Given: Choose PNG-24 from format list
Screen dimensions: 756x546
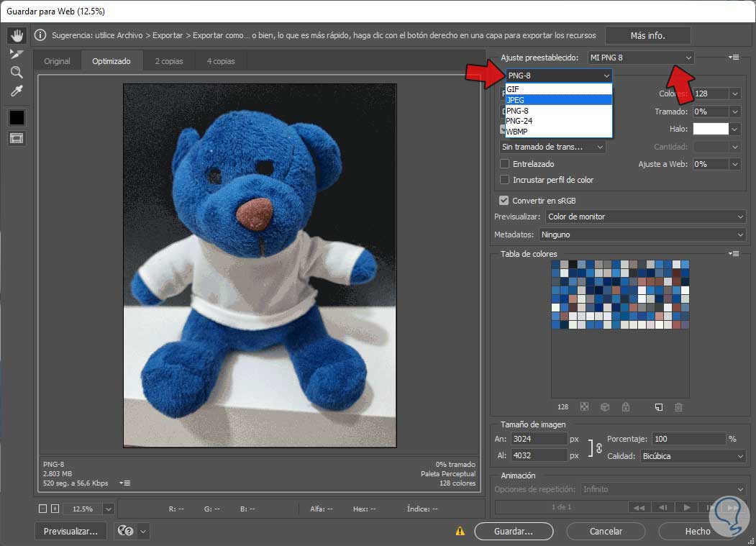Looking at the screenshot, I should tap(559, 121).
